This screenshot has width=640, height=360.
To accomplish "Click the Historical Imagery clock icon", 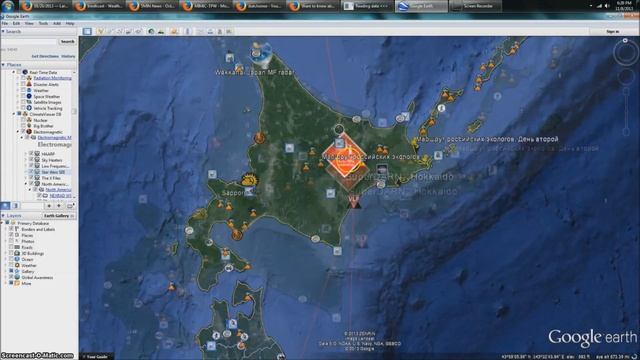I will [x=151, y=31].
